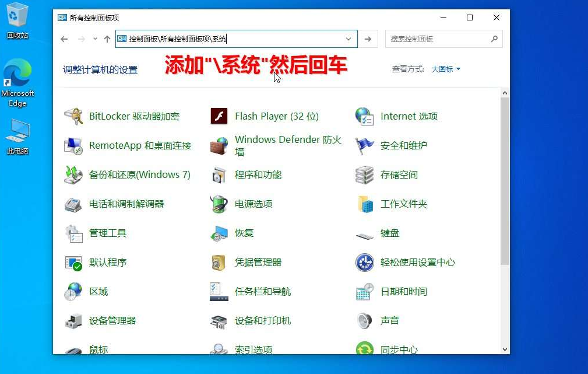Open 备份和还原(Windows 7) icon
This screenshot has height=374, width=588.
click(x=73, y=175)
